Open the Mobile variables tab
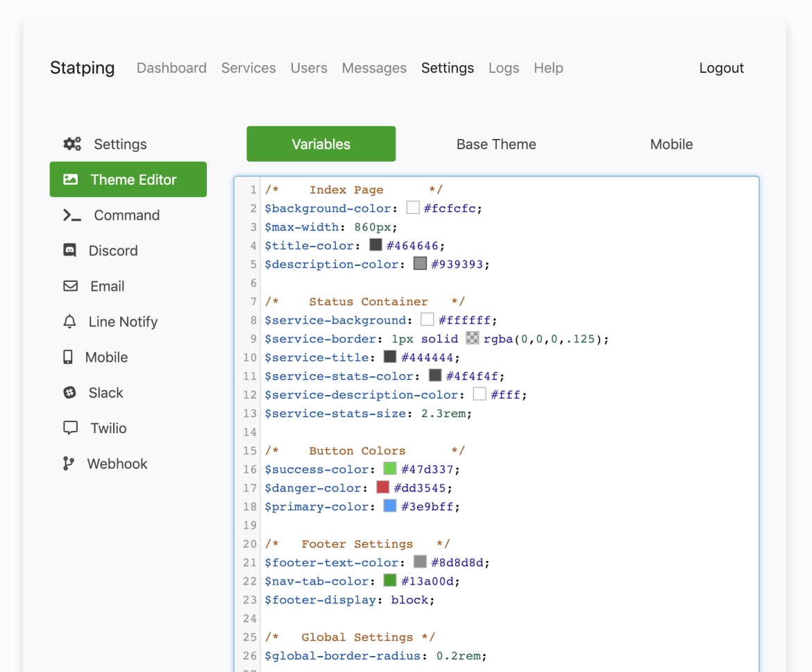 coord(671,144)
